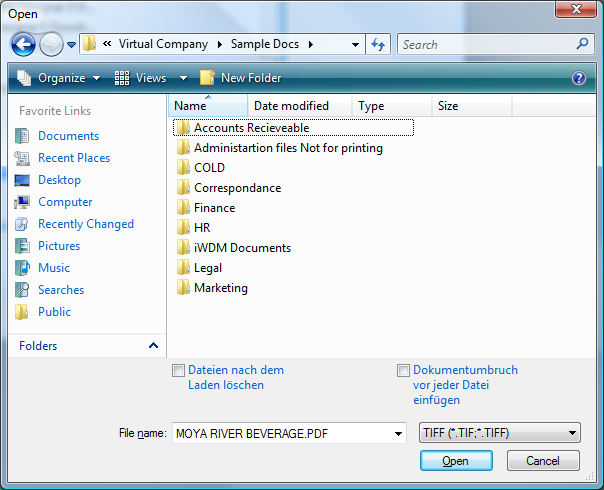This screenshot has width=604, height=490.
Task: Select the iWDM Documents folder icon
Action: (183, 248)
